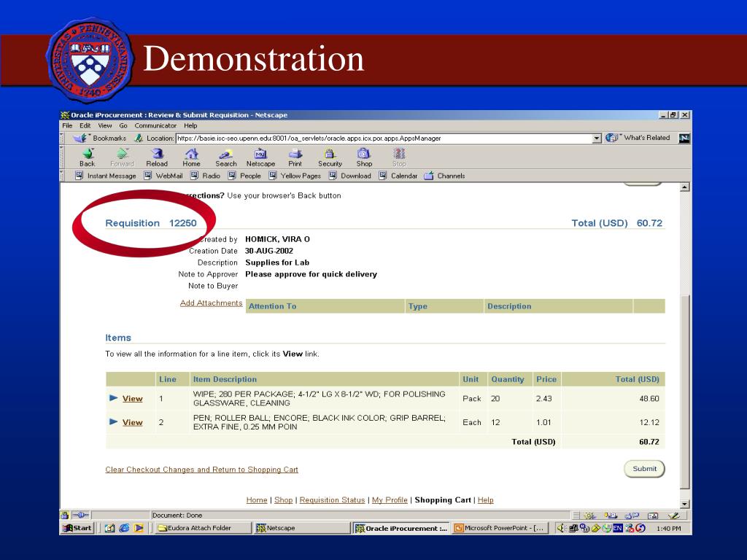This screenshot has height=560, width=747.
Task: Open Channels toolbar shortcut
Action: coord(444,176)
